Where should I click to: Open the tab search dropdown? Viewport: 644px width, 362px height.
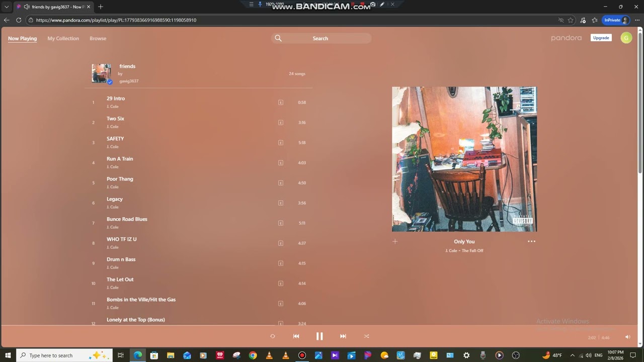point(7,7)
